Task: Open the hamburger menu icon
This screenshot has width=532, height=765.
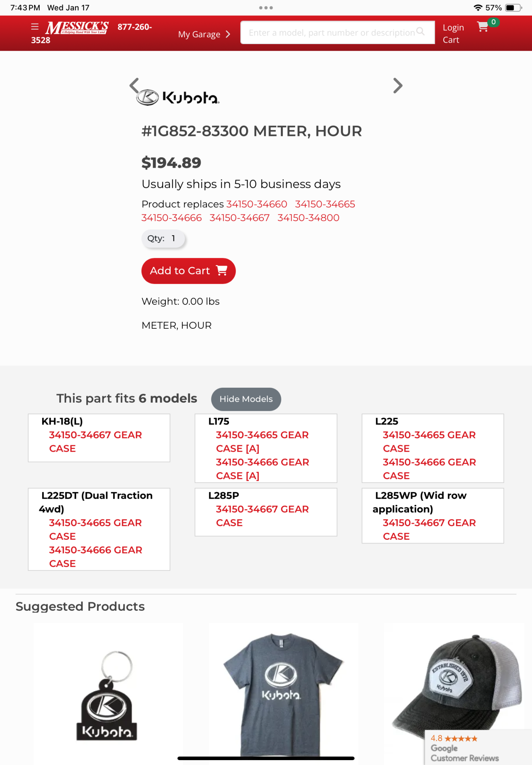Action: (35, 27)
